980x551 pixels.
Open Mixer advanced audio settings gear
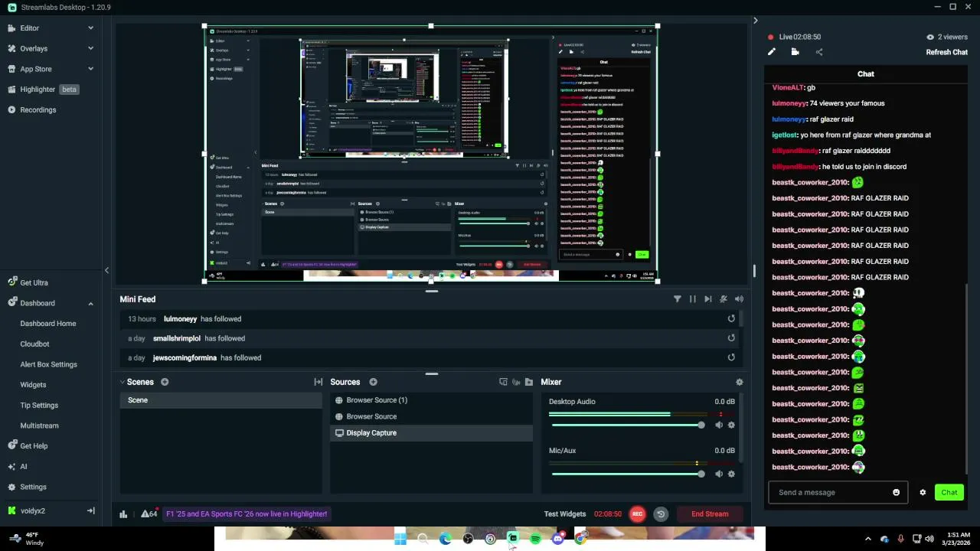(739, 382)
